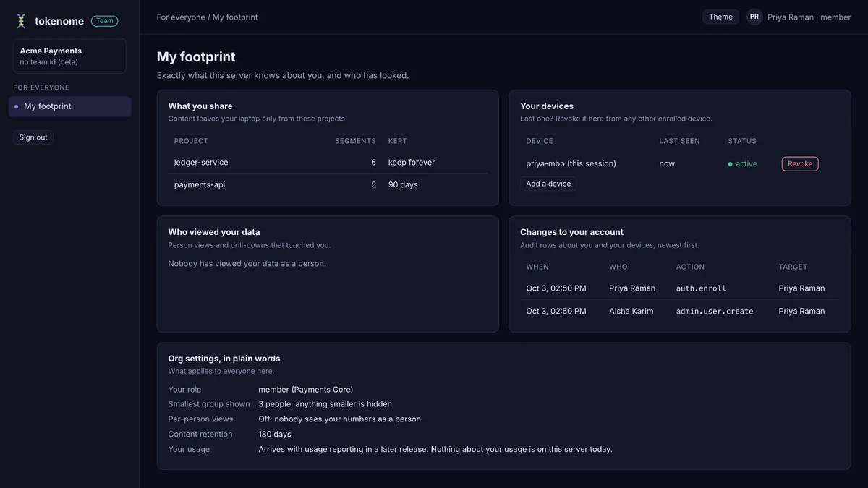Click the For everyone breadcrumb
Image resolution: width=868 pixels, height=488 pixels.
click(x=181, y=17)
